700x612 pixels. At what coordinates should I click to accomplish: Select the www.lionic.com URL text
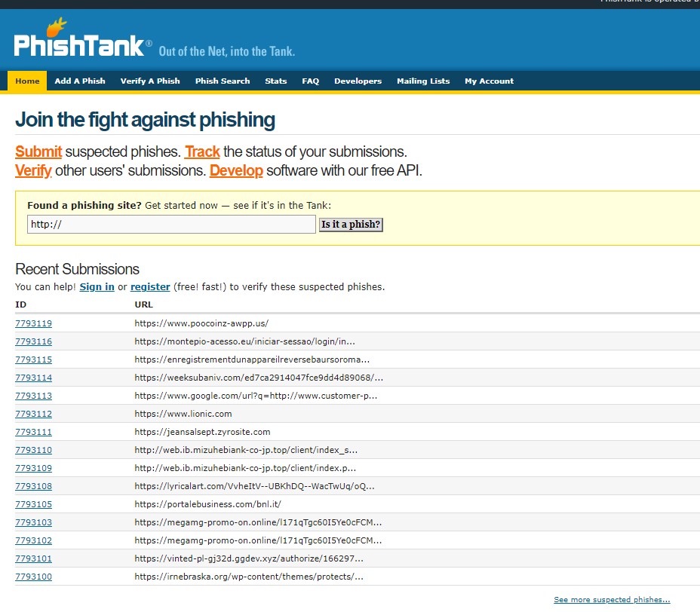pyautogui.click(x=183, y=414)
